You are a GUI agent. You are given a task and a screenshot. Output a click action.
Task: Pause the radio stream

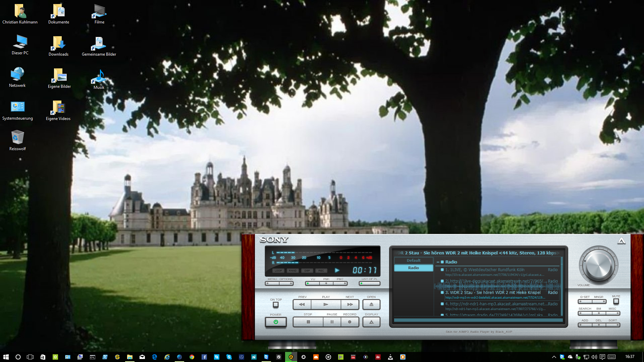pos(332,322)
